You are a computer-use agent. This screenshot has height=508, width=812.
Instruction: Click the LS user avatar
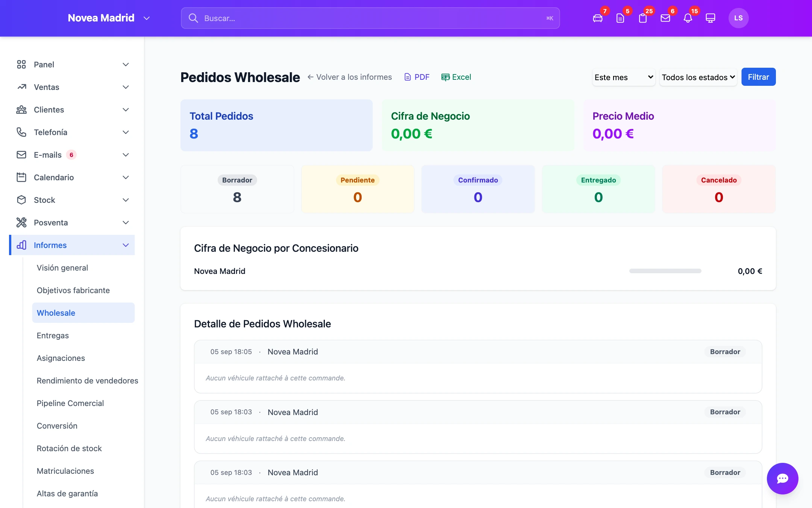pos(738,18)
